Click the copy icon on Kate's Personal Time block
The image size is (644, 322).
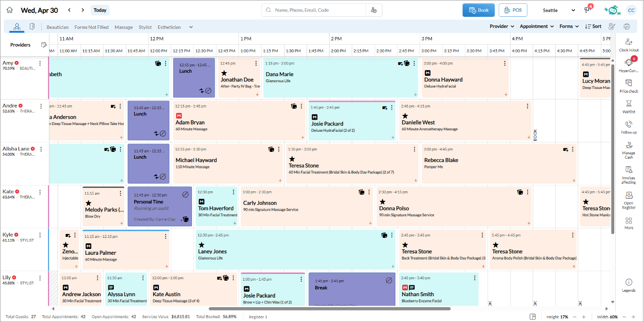pyautogui.click(x=185, y=220)
